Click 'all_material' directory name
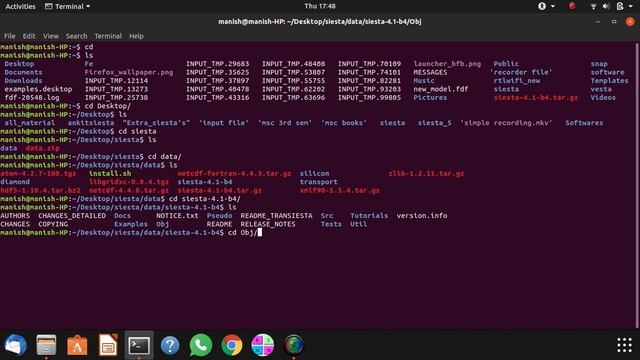The image size is (640, 360). [29, 123]
